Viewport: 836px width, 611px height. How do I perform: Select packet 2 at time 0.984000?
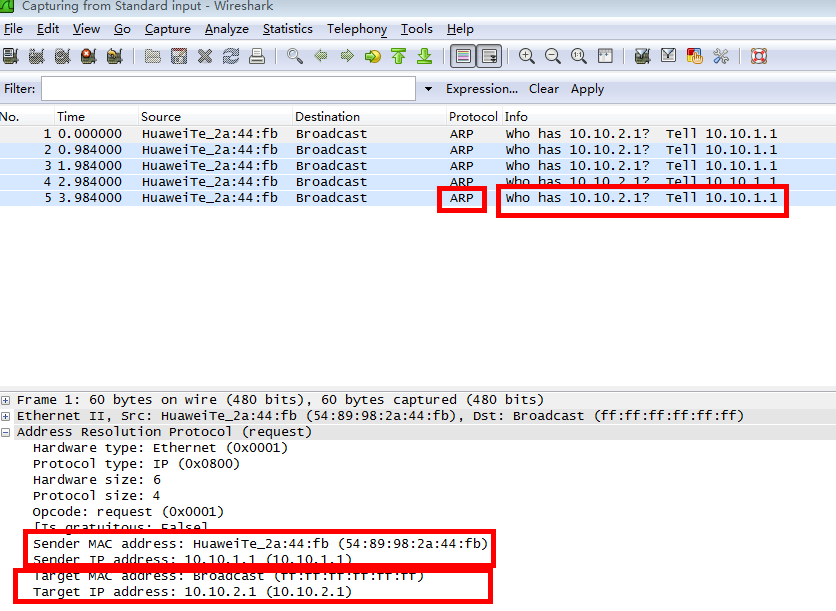pyautogui.click(x=418, y=150)
